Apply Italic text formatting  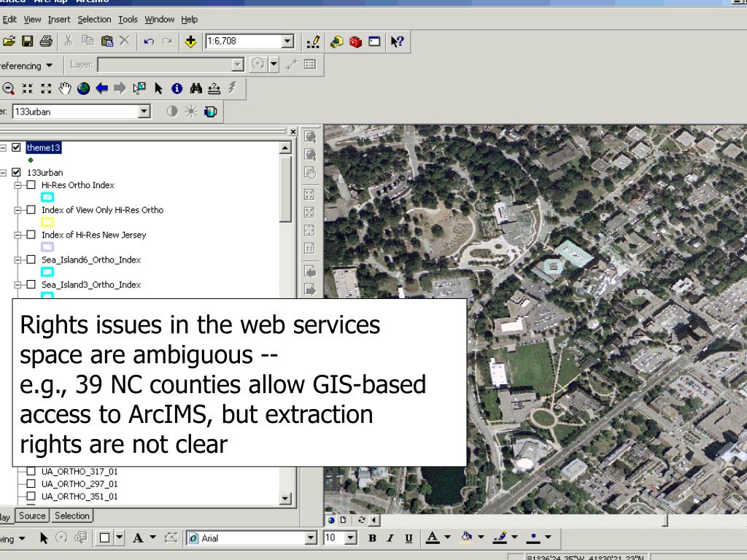[390, 538]
